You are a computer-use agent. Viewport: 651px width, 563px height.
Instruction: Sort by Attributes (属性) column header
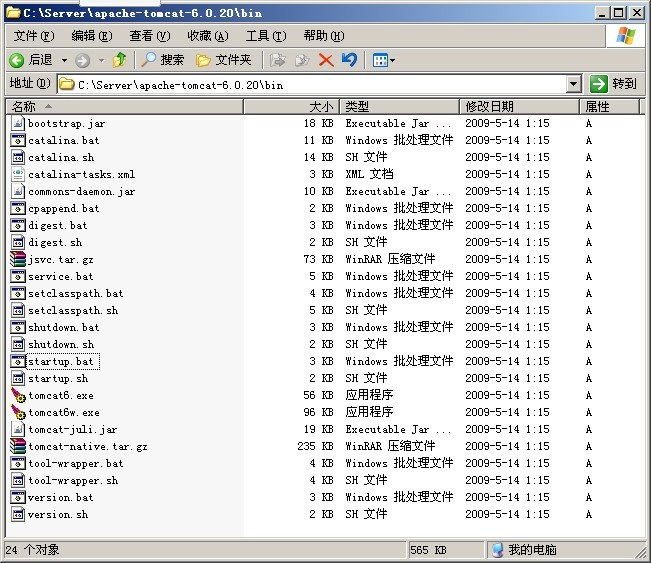pyautogui.click(x=609, y=107)
